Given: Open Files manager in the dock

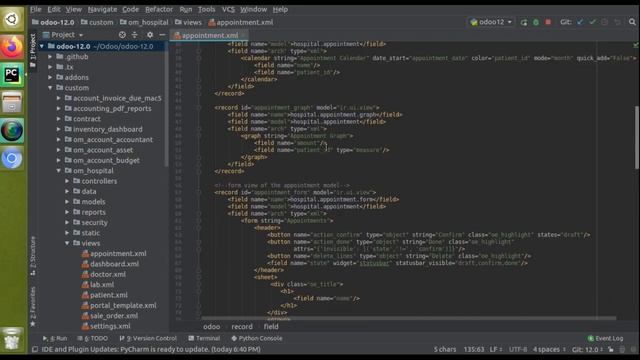Looking at the screenshot, I should (12, 102).
